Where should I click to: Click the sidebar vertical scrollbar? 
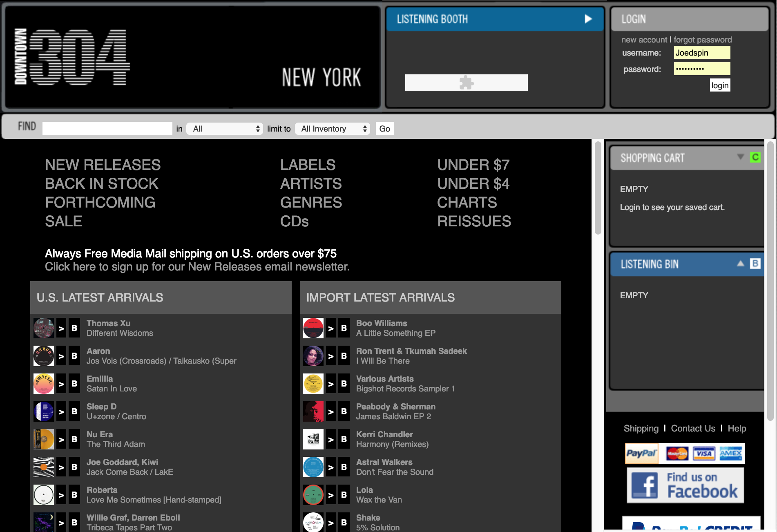tap(770, 280)
